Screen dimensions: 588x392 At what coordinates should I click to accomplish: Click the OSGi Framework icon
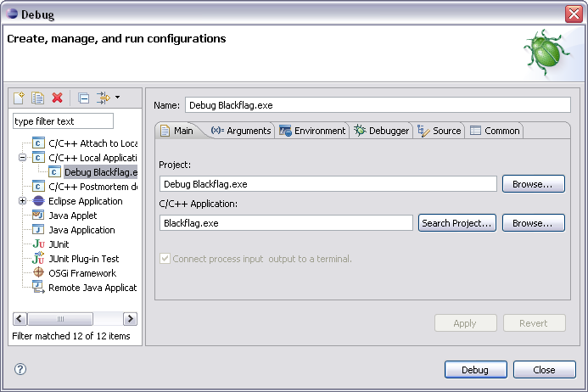[x=38, y=272]
